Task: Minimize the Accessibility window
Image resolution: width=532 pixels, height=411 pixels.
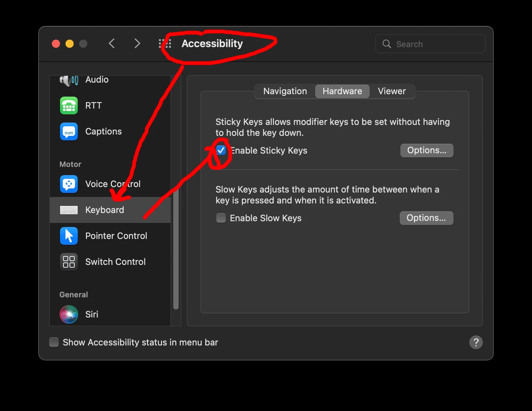Action: 70,44
